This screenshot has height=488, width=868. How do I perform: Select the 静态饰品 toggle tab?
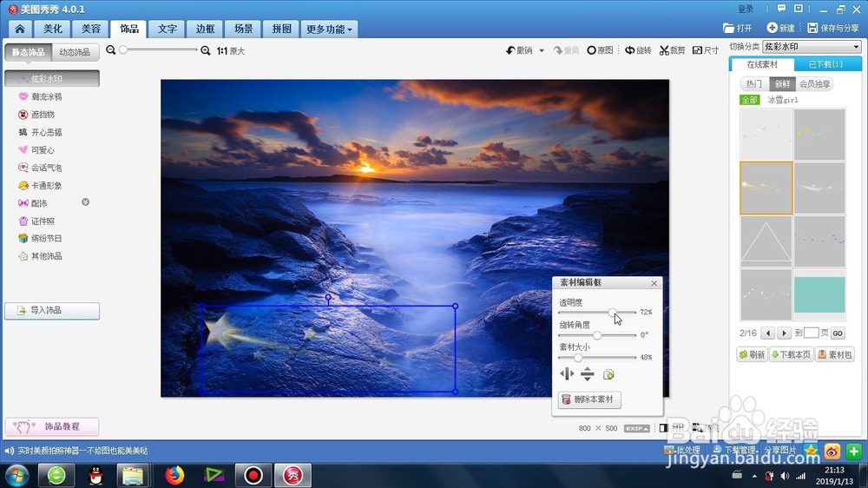tap(29, 52)
